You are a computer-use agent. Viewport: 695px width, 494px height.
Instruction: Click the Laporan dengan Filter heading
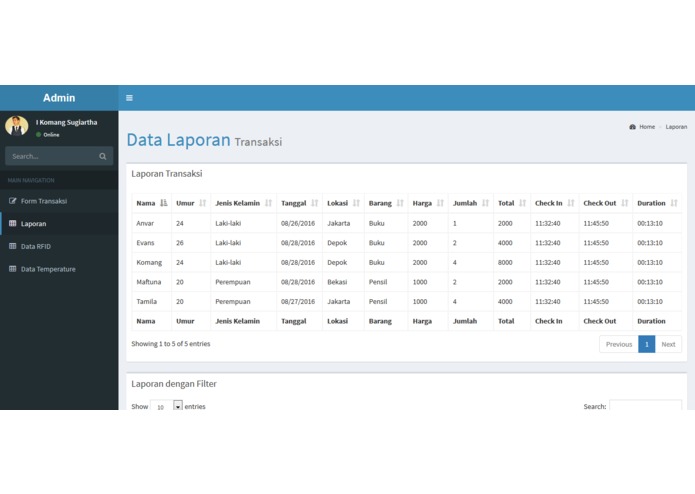(x=174, y=384)
